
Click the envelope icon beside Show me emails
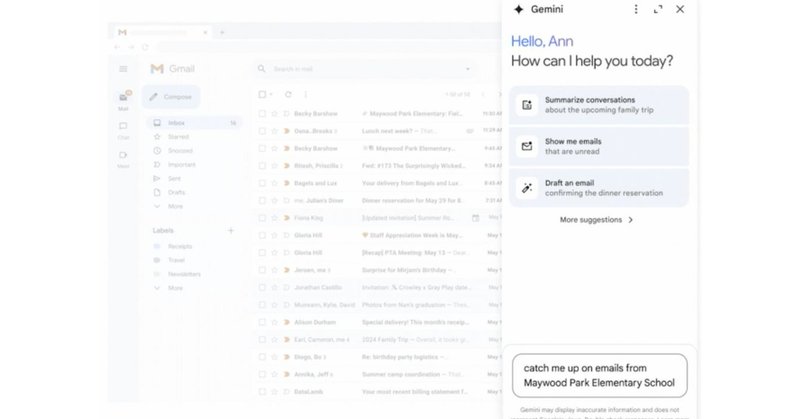click(527, 146)
